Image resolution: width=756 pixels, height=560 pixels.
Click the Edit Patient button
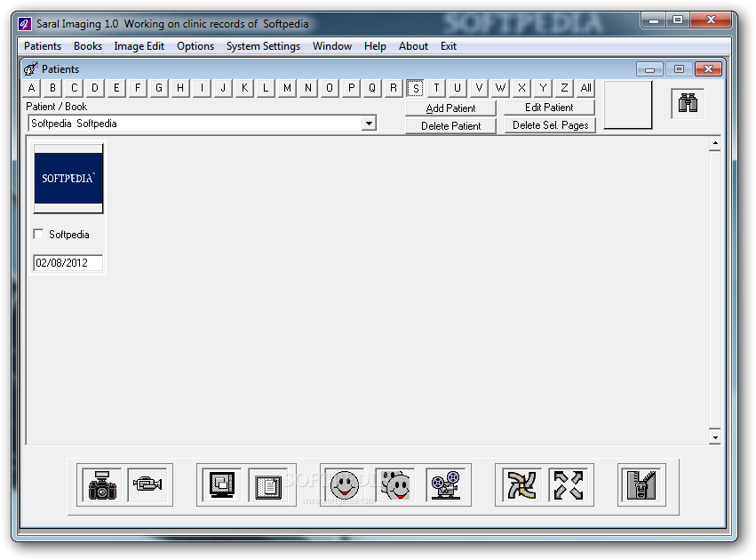point(549,107)
